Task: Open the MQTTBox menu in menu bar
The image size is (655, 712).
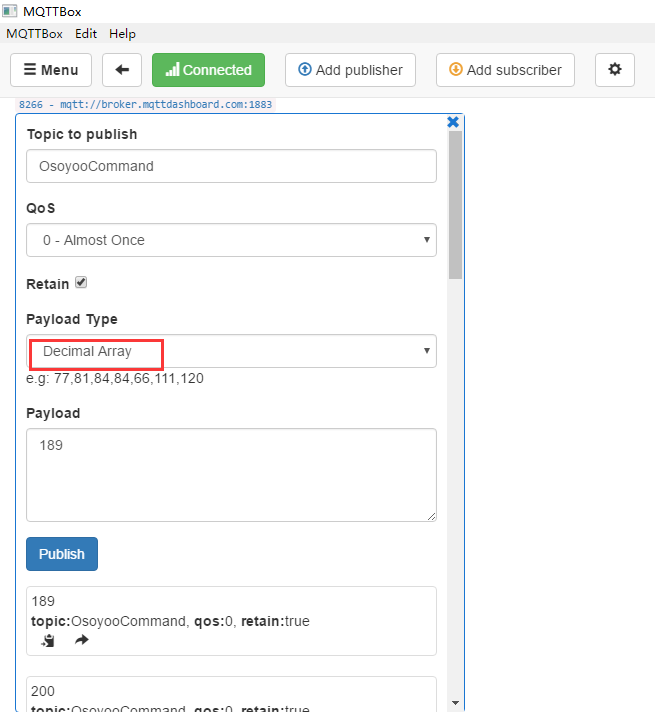Action: tap(34, 34)
